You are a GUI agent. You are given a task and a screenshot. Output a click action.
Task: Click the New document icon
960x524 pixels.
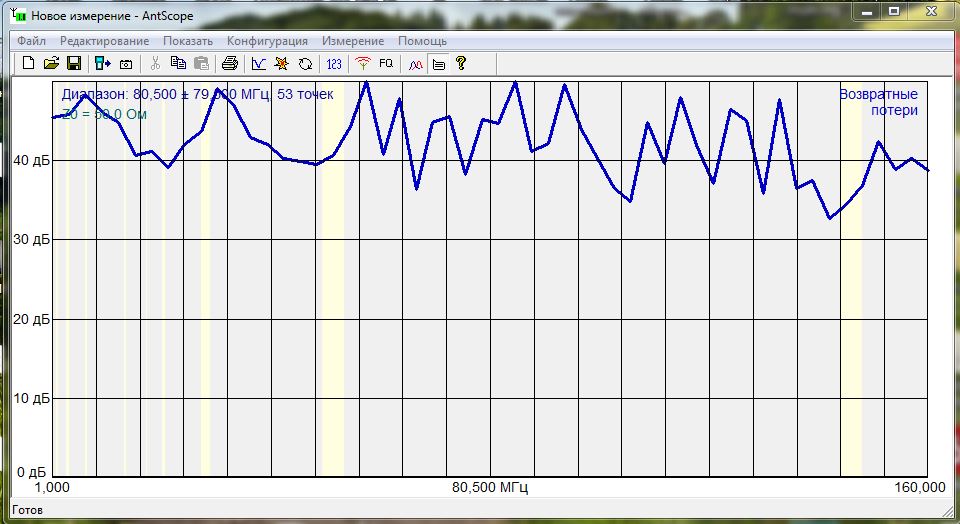point(28,63)
